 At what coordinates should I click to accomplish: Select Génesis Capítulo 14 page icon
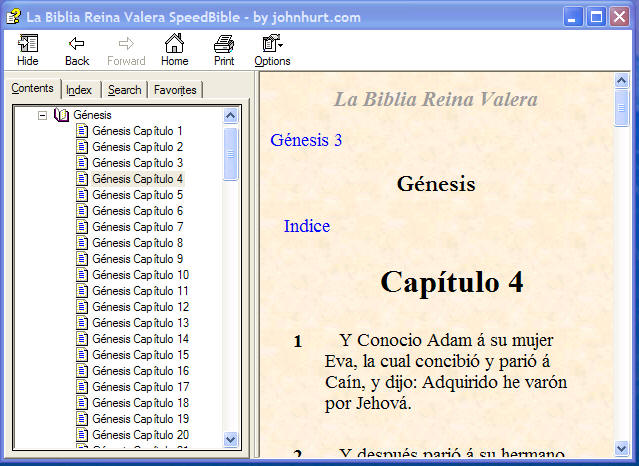point(82,339)
